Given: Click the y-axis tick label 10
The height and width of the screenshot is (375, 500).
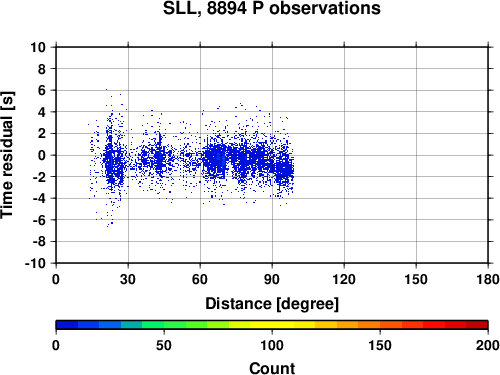Looking at the screenshot, I should click(38, 47).
